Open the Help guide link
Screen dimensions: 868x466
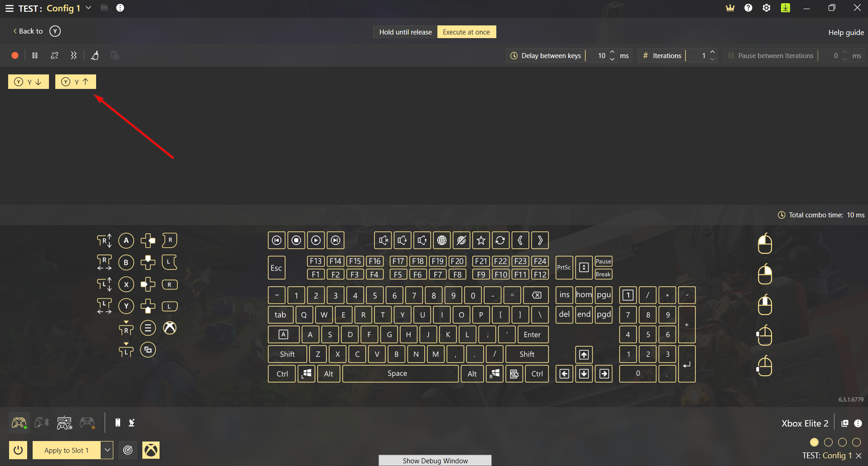coord(846,33)
